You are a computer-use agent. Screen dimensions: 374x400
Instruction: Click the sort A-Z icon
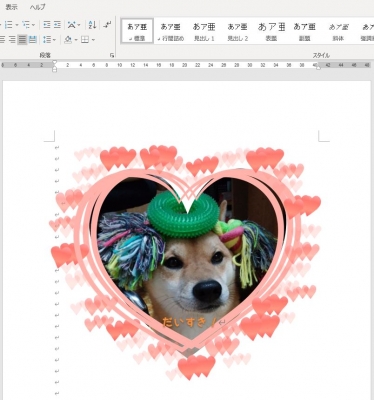pyautogui.click(x=92, y=25)
